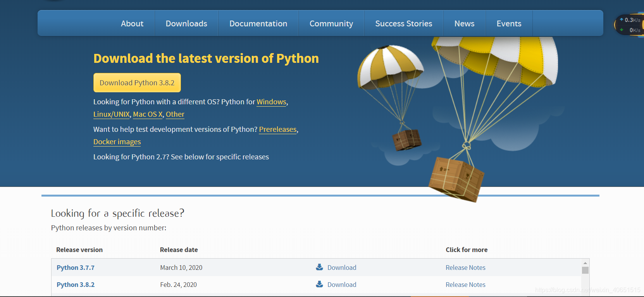
Task: Follow the Windows link
Action: pos(271,102)
